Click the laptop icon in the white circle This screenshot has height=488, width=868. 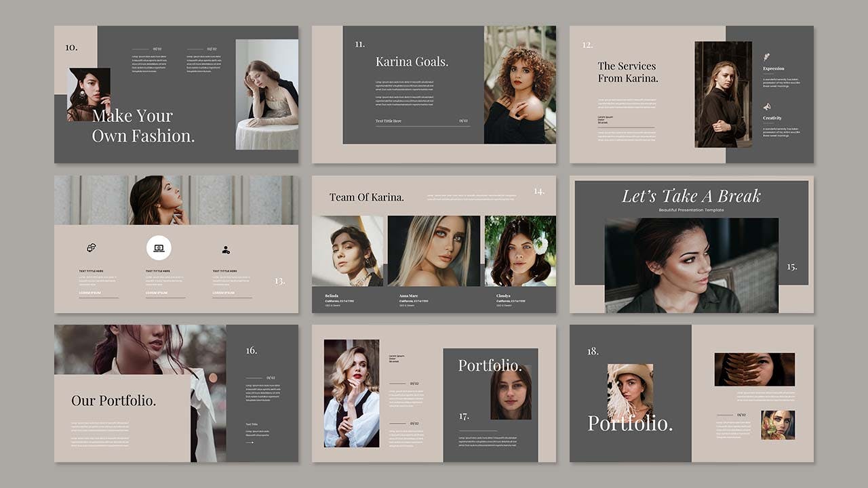click(x=159, y=248)
